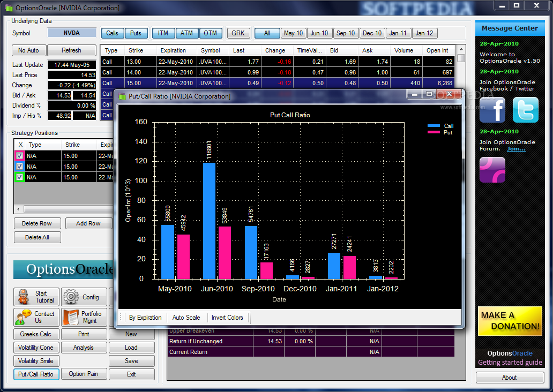The image size is (553, 392).
Task: Click the Make a Donation banner
Action: pos(510,321)
